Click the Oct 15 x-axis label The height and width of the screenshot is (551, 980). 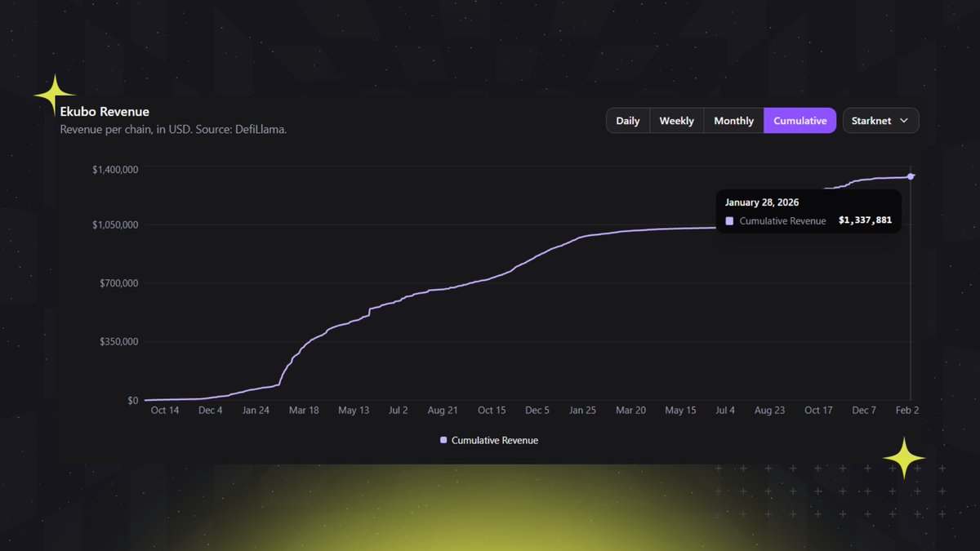click(492, 411)
